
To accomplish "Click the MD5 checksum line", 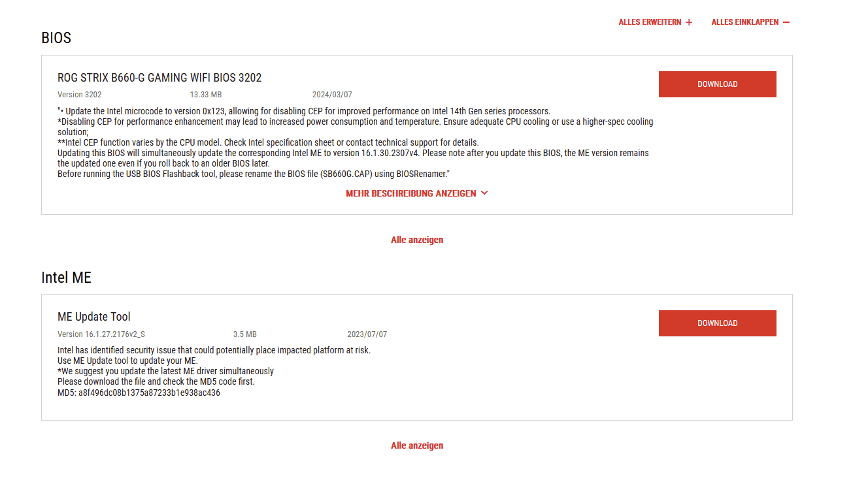I will point(139,393).
